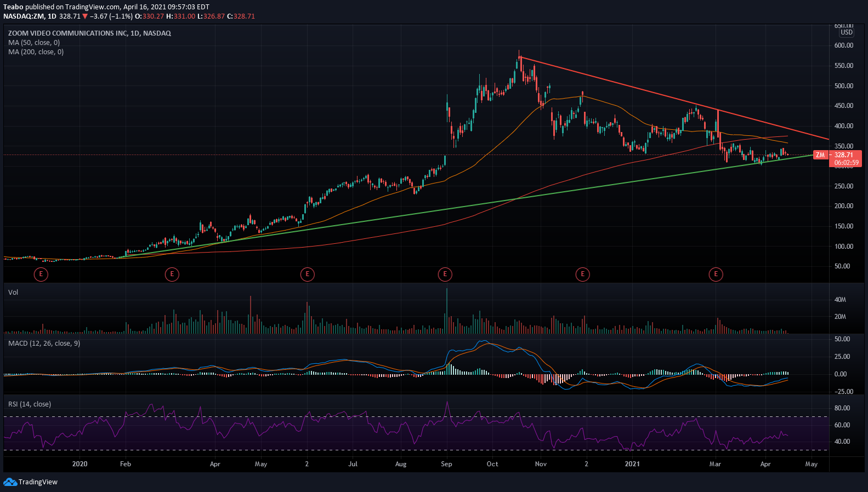Click the 20M volume axis label

click(x=840, y=317)
